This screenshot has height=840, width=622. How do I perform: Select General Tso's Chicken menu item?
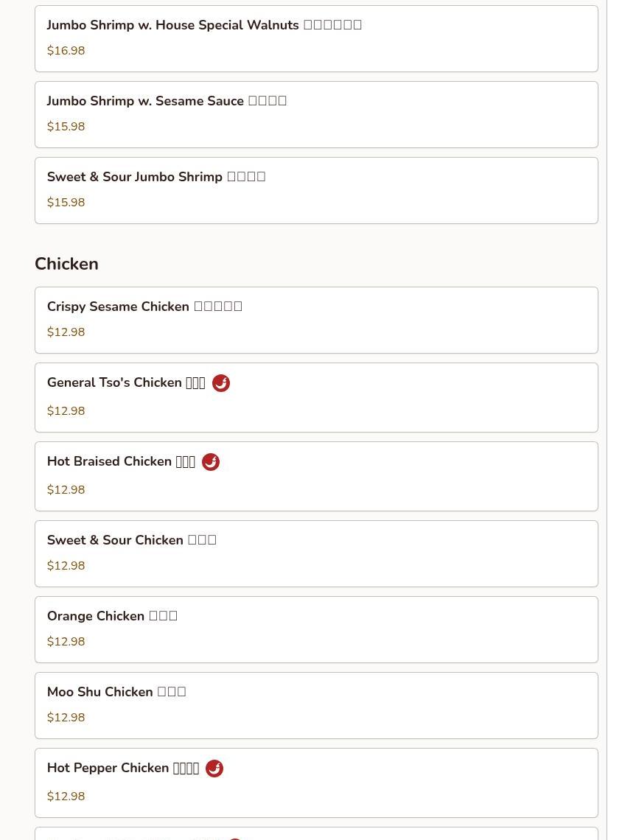[316, 397]
